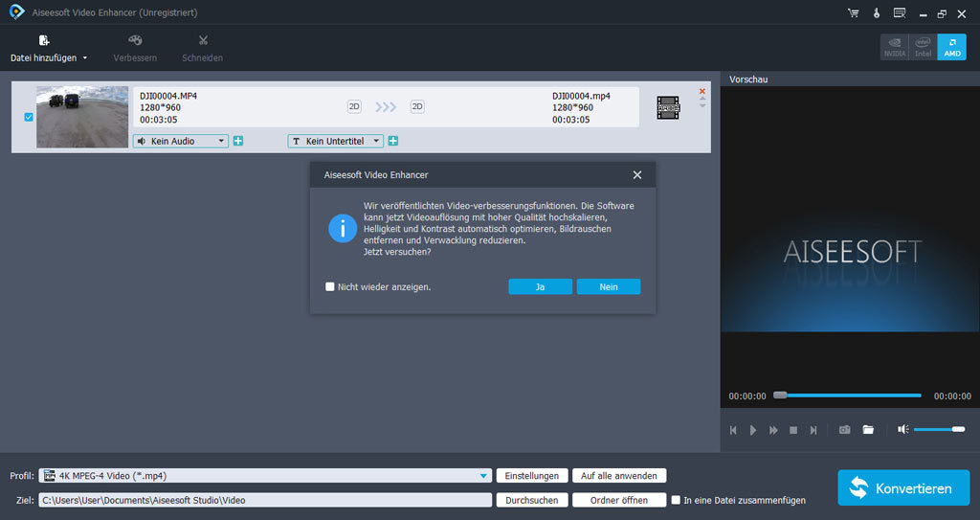Viewport: 980px width, 520px height.
Task: Click the preview seek slider
Action: click(x=848, y=396)
